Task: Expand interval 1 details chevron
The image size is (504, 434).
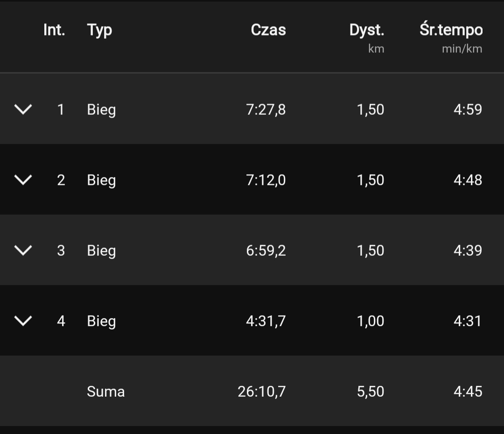Action: click(x=23, y=110)
